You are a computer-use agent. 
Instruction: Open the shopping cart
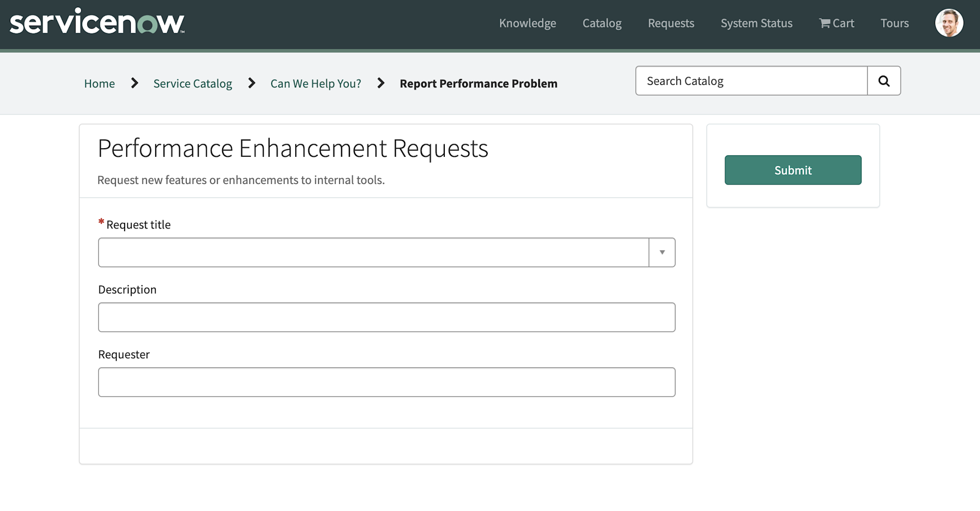pyautogui.click(x=836, y=23)
